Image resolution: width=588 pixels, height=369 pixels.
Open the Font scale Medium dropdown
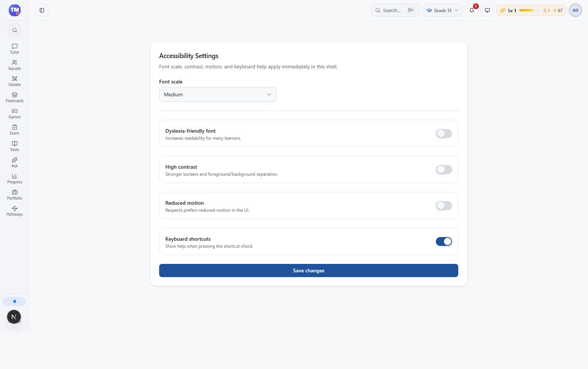coord(218,94)
